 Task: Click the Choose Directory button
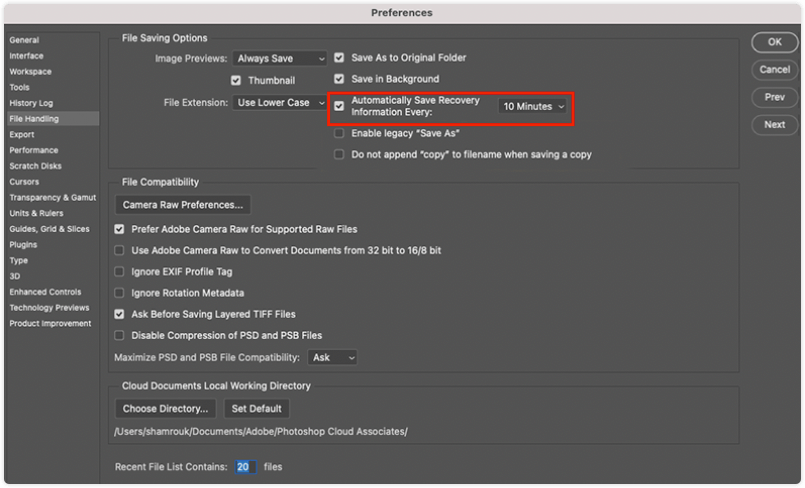pyautogui.click(x=165, y=408)
